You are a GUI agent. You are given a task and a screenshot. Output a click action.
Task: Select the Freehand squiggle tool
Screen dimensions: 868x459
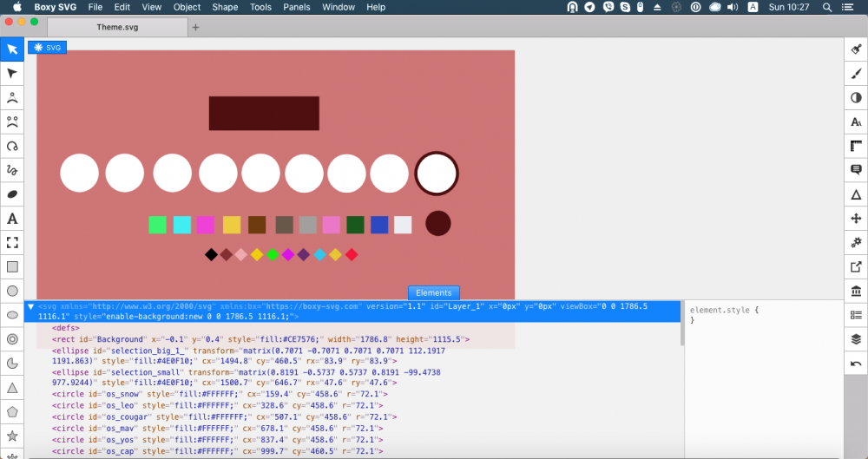click(x=12, y=170)
